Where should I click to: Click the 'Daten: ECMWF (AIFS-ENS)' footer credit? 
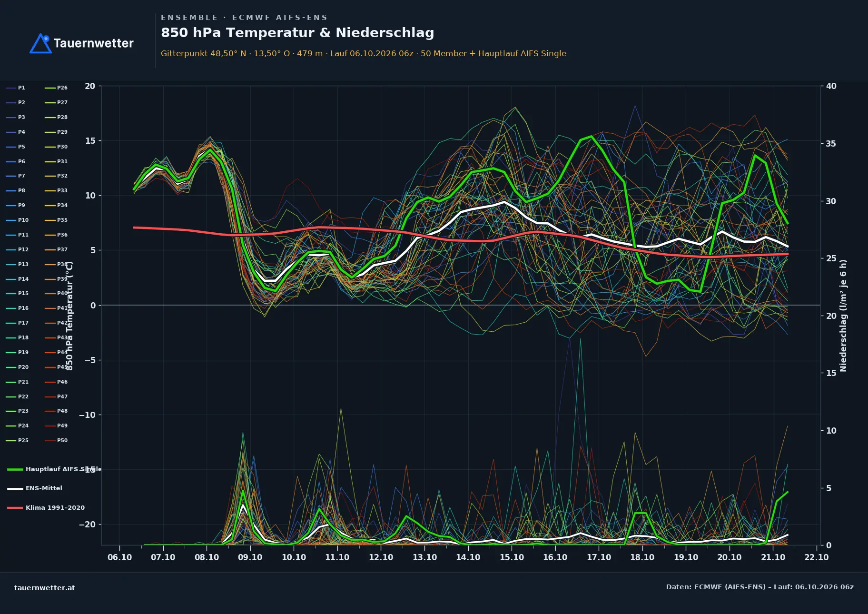coord(759,587)
